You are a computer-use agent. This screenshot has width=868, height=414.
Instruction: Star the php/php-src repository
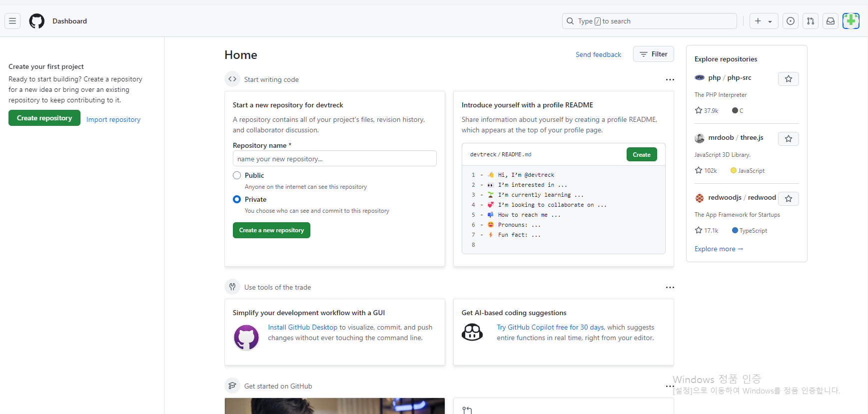click(789, 79)
